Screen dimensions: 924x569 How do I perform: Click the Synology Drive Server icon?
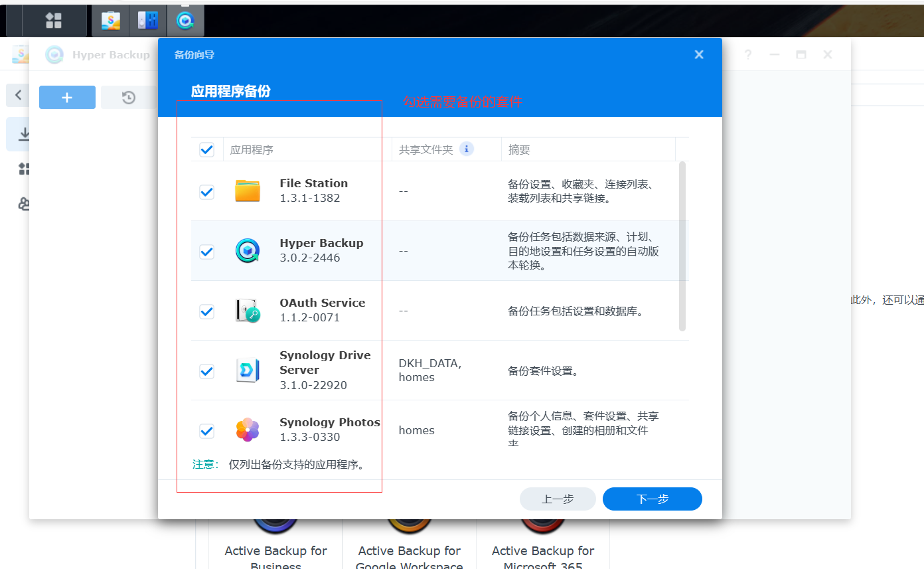(248, 370)
